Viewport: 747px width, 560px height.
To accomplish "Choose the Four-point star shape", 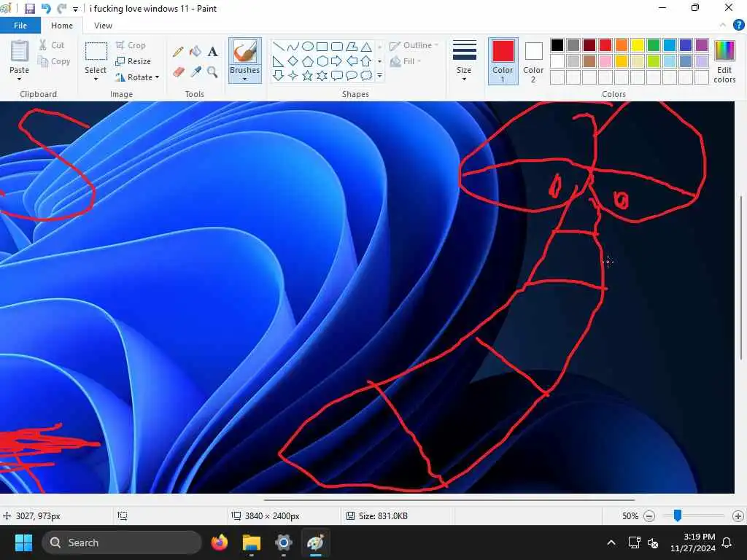I will tap(293, 75).
